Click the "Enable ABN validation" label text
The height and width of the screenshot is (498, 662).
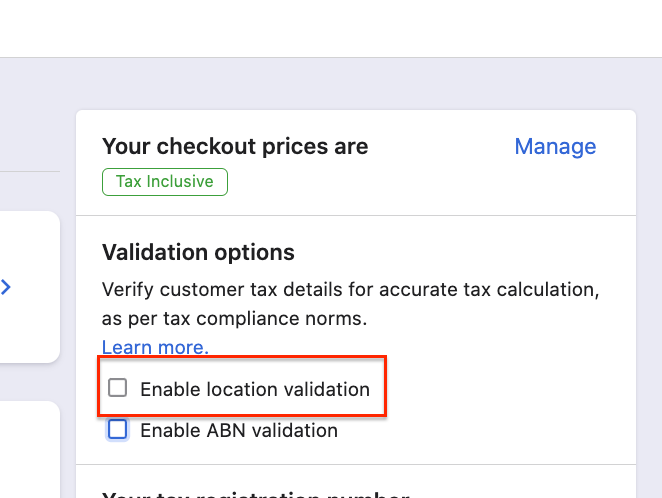(238, 431)
